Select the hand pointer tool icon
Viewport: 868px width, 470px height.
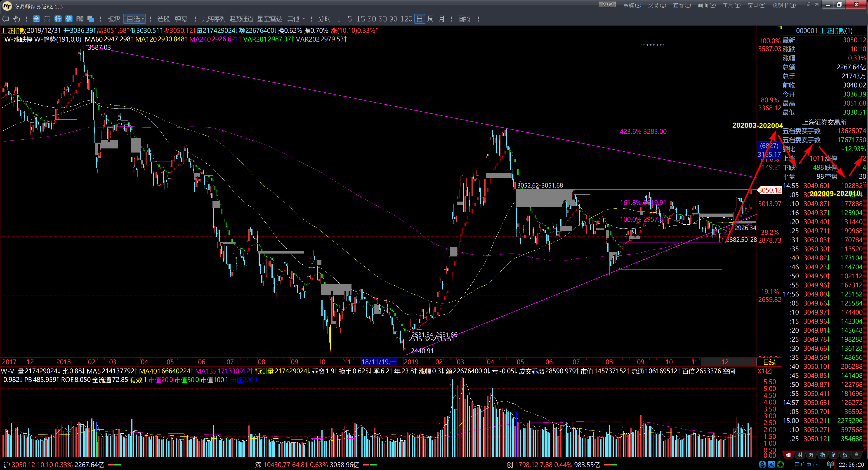[17, 19]
